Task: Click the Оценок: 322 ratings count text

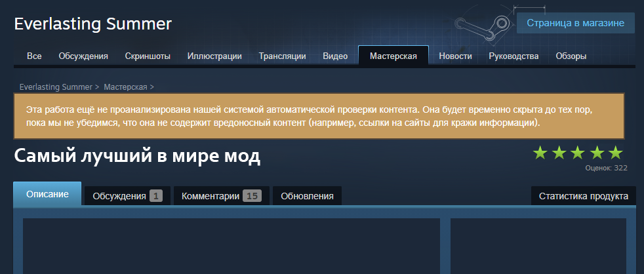Action: (x=606, y=168)
